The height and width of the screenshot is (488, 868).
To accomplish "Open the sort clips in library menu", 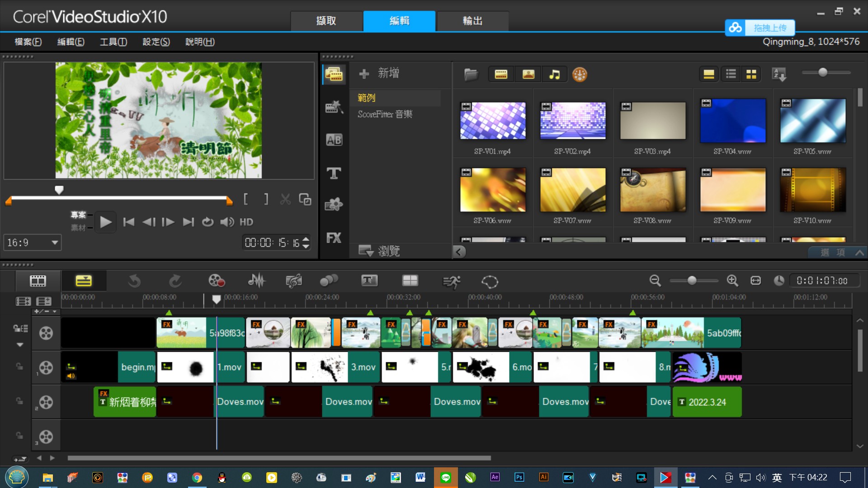I will pos(779,74).
